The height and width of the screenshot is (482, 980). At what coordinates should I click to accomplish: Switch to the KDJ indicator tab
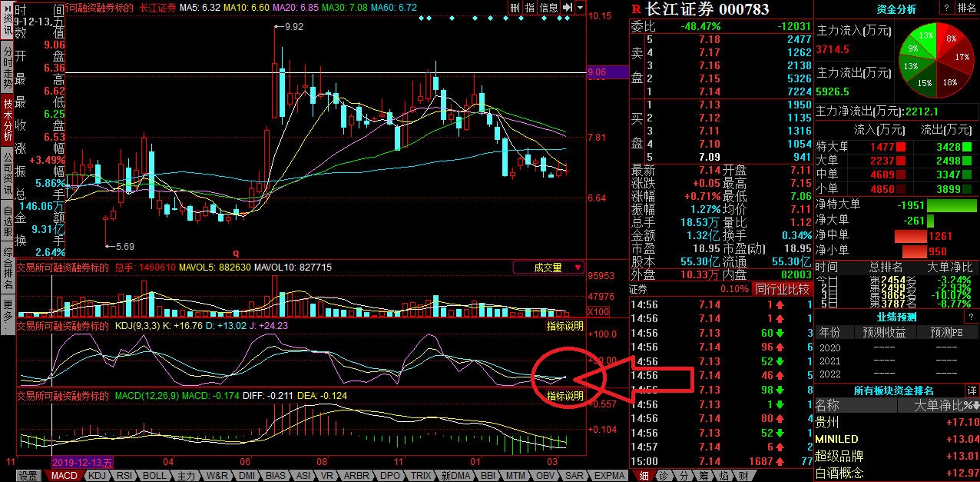pos(97,476)
